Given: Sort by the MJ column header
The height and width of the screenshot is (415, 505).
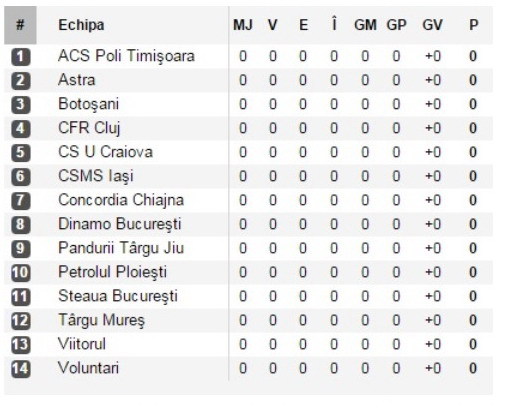Looking at the screenshot, I should (243, 25).
